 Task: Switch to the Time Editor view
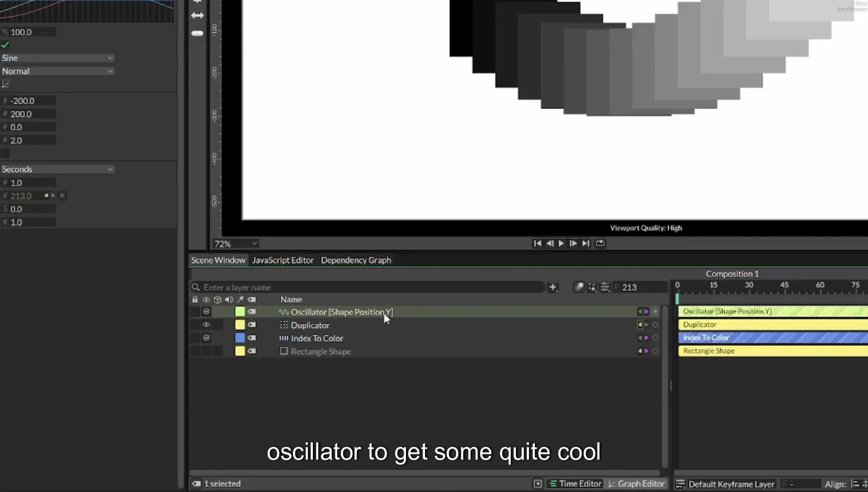point(576,484)
